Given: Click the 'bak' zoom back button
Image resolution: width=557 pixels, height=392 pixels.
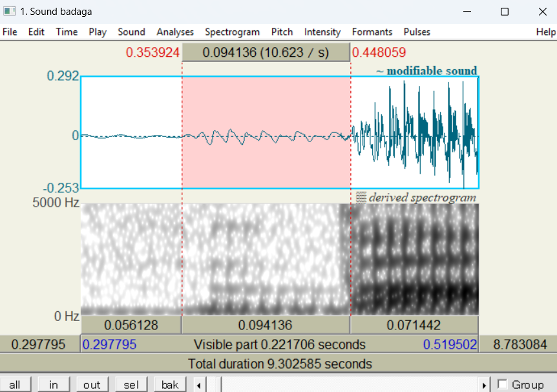Looking at the screenshot, I should click(x=170, y=385).
